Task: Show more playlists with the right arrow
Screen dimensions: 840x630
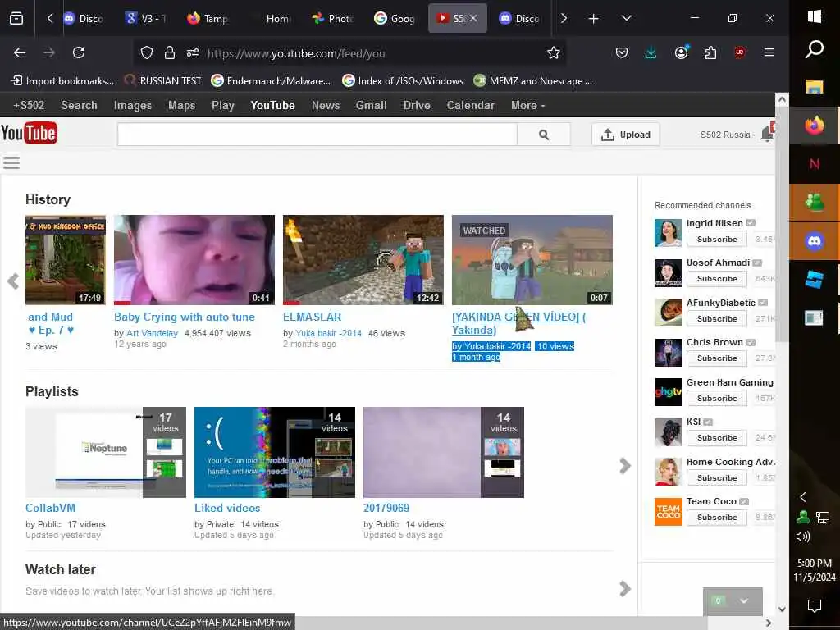Action: pos(624,466)
